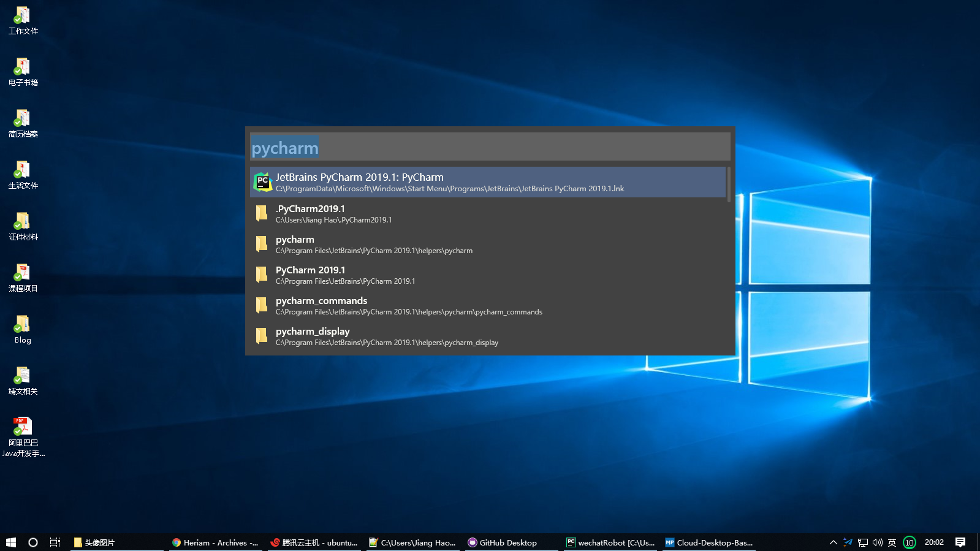Select the PyCharm 2019.1 program folder path
Screen dimensions: 980x551
(345, 281)
